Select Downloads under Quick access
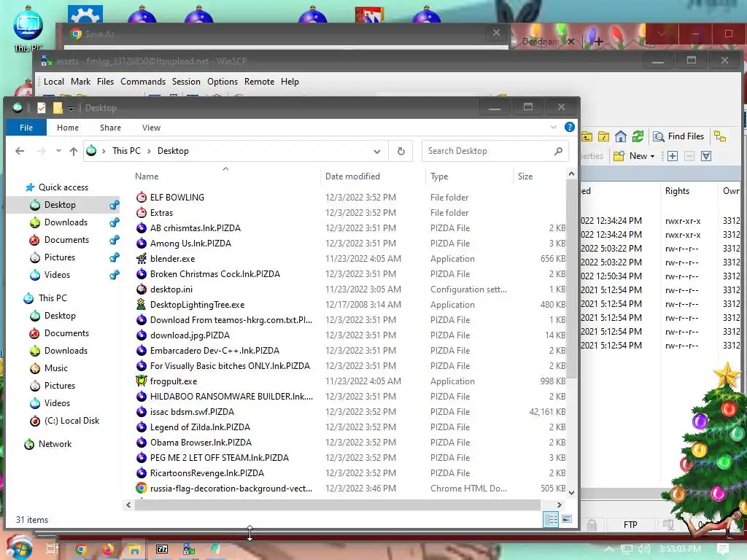Viewport: 747px width, 560px height. coord(66,222)
